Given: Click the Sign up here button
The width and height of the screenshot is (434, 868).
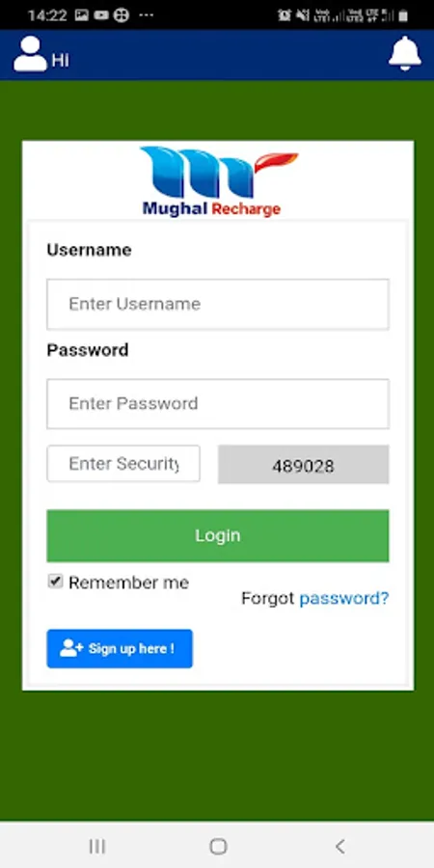Looking at the screenshot, I should [120, 648].
